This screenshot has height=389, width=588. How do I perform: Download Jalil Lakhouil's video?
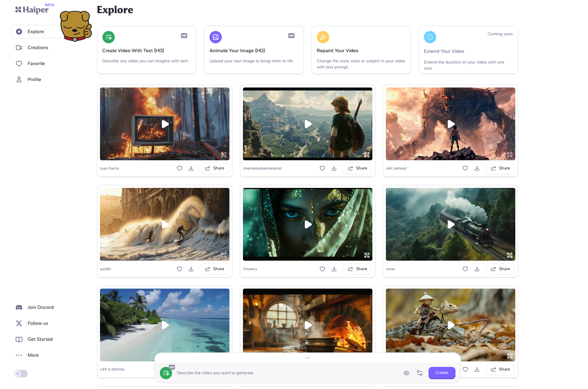click(x=477, y=168)
